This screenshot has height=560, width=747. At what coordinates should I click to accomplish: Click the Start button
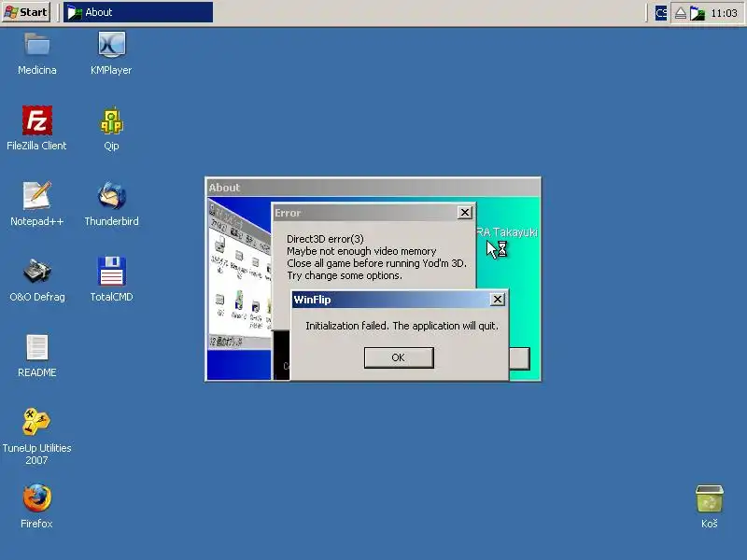(x=26, y=12)
